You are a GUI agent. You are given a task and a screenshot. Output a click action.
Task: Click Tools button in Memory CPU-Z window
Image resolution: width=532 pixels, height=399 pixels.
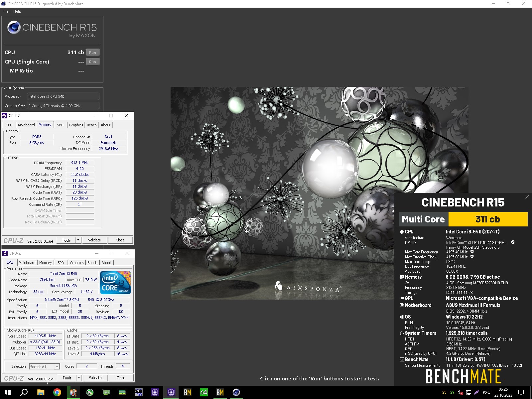coord(66,240)
